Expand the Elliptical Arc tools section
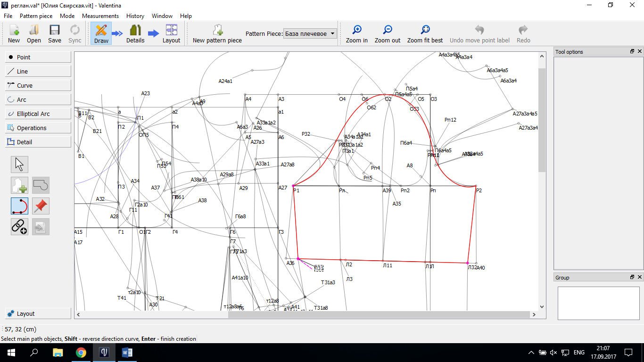The height and width of the screenshot is (362, 644). coord(38,114)
